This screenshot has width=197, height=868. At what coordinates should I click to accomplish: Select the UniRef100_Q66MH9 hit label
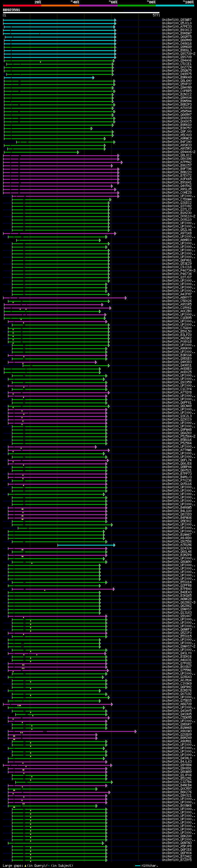click(177, 40)
